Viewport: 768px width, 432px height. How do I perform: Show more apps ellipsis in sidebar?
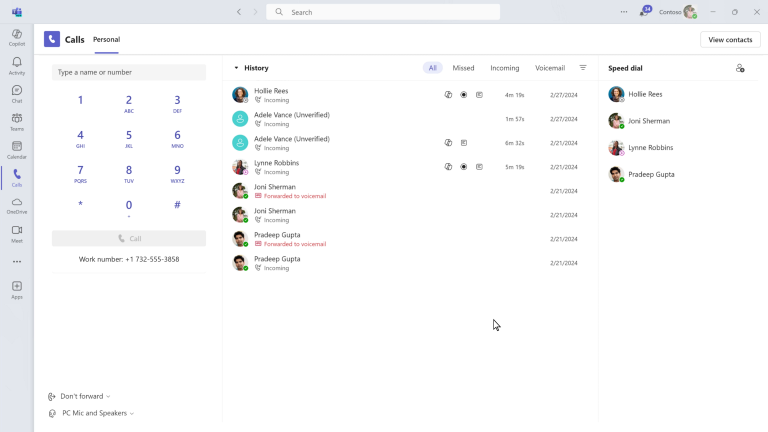(17, 262)
